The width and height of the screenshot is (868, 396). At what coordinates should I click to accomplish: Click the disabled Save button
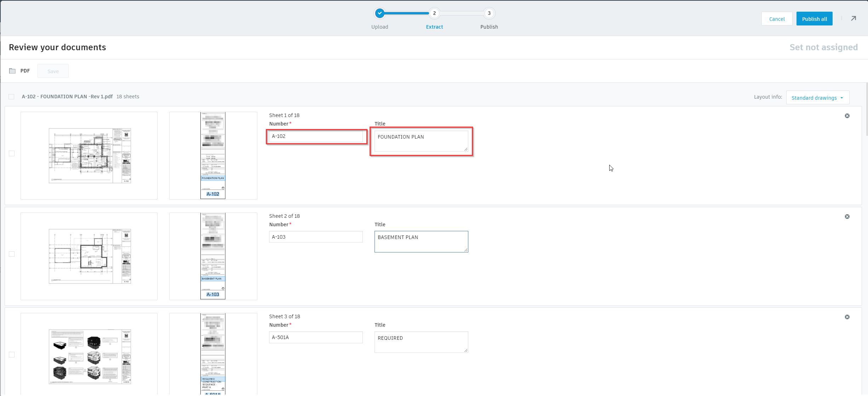point(53,71)
